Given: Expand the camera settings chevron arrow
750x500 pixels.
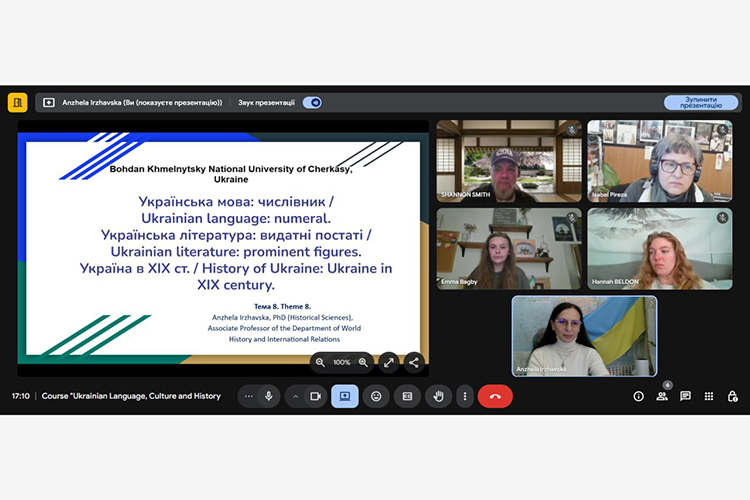Looking at the screenshot, I should coord(295,396).
